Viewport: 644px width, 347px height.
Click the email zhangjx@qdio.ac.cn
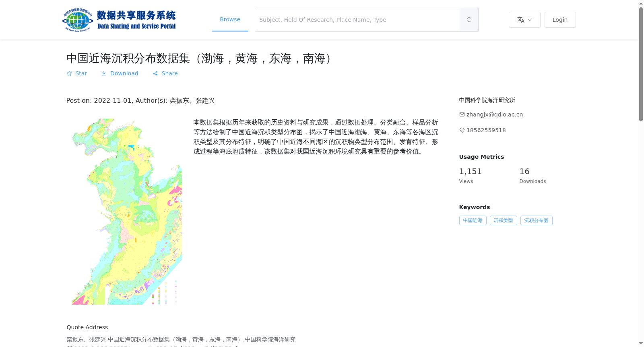tap(495, 114)
